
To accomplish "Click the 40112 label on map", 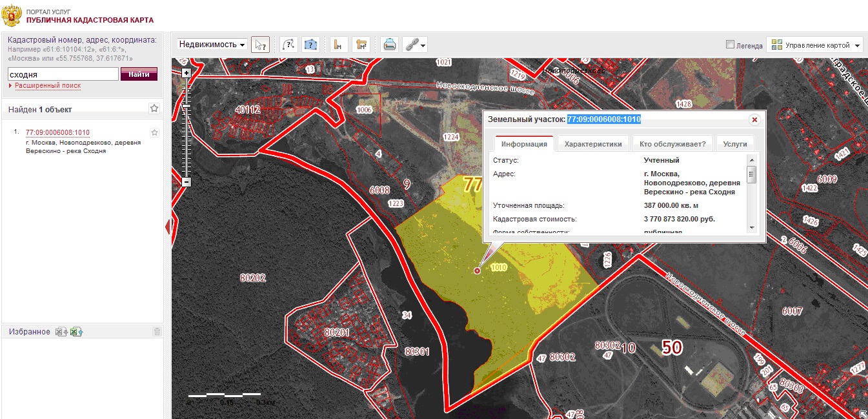I will pyautogui.click(x=247, y=110).
